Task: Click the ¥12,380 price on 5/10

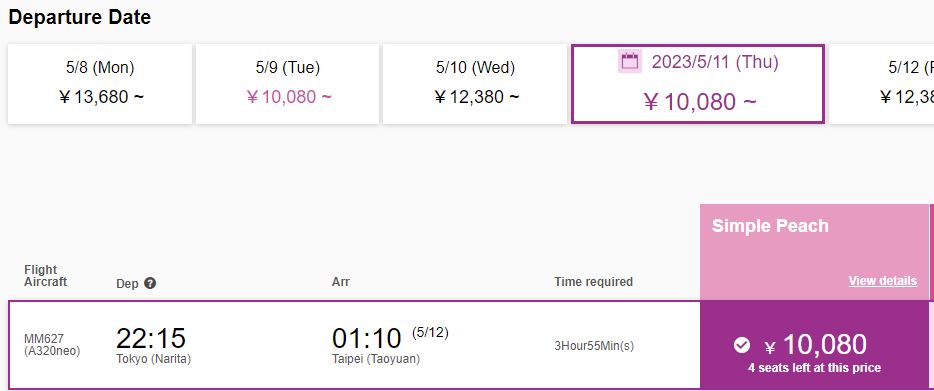Action: pos(476,97)
